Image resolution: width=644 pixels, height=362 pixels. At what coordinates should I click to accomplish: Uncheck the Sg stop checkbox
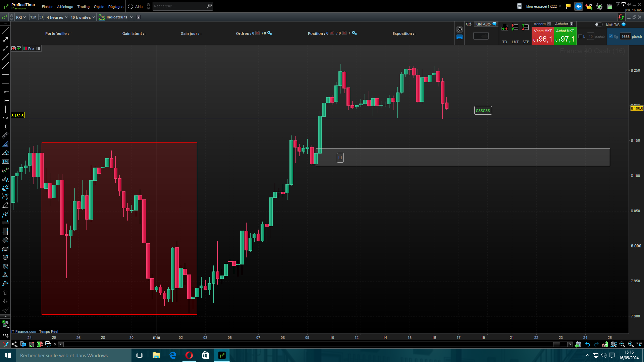(x=611, y=37)
